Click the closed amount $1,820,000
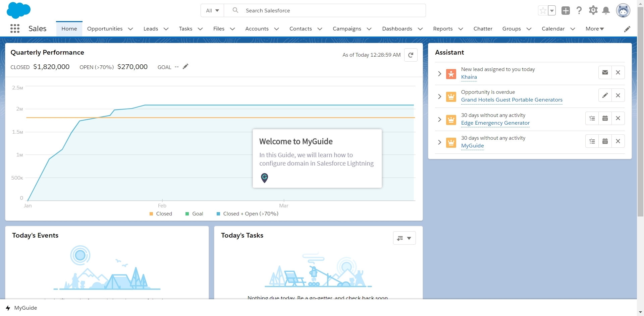The image size is (644, 316). pyautogui.click(x=51, y=67)
